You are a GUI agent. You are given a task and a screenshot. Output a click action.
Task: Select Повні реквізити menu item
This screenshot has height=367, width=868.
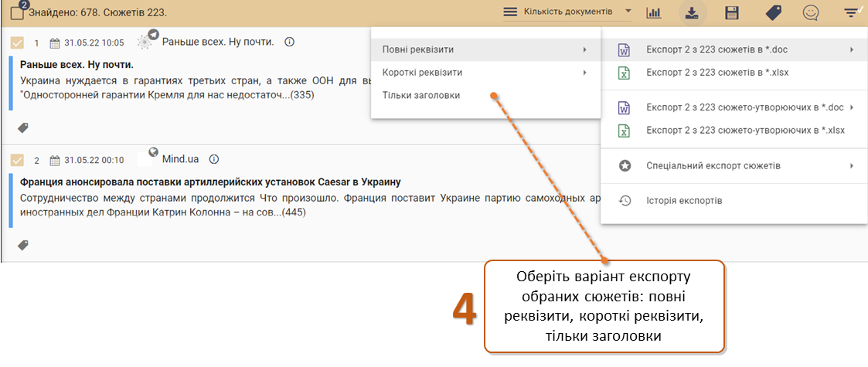coord(485,49)
